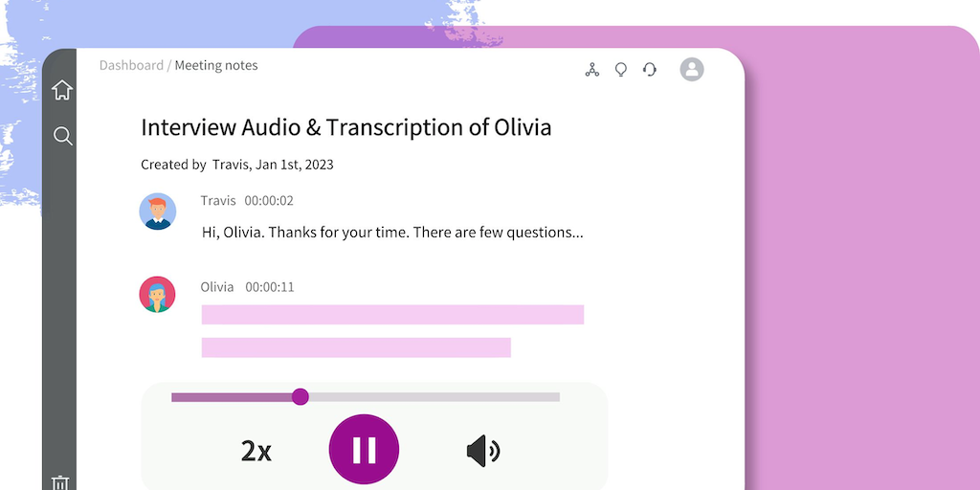Open search from the sidebar magnifier
This screenshot has width=980, height=490.
coord(63,136)
